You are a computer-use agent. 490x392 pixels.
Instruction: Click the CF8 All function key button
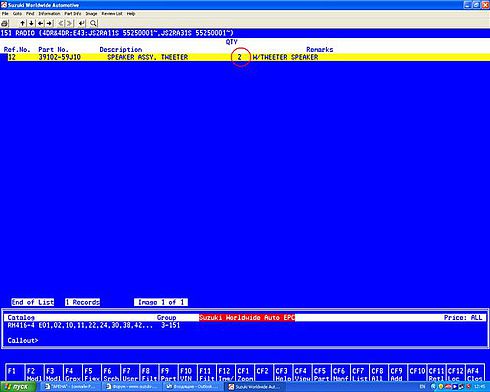click(380, 374)
